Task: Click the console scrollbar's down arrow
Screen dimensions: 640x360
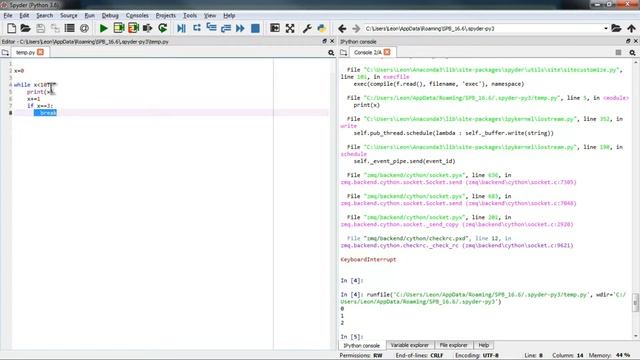Action: (x=636, y=336)
